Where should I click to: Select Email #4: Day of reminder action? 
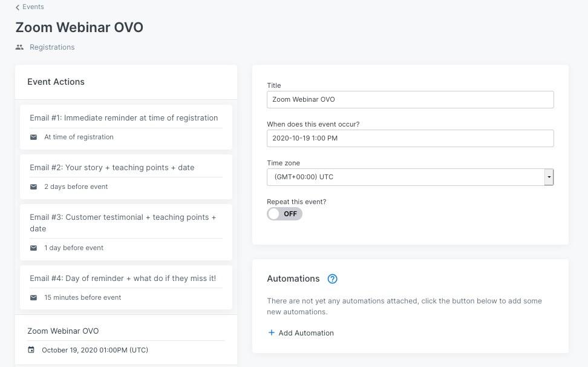[123, 279]
